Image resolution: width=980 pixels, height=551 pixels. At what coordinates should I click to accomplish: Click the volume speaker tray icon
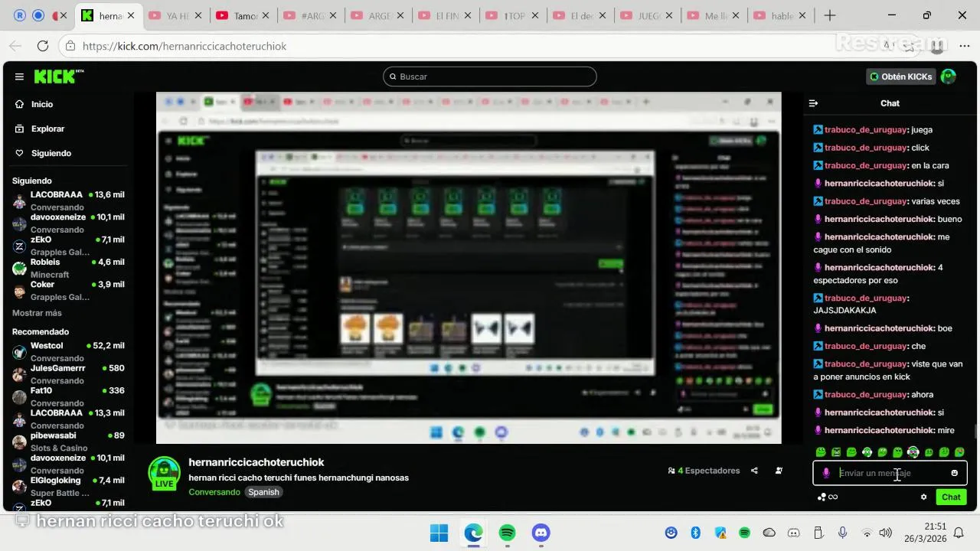(886, 533)
